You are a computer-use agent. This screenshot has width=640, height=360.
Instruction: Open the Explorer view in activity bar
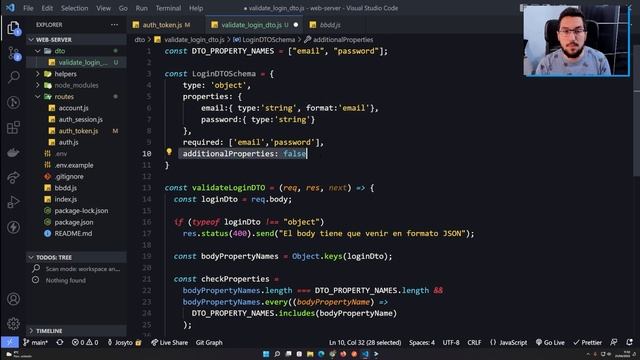(x=13, y=28)
